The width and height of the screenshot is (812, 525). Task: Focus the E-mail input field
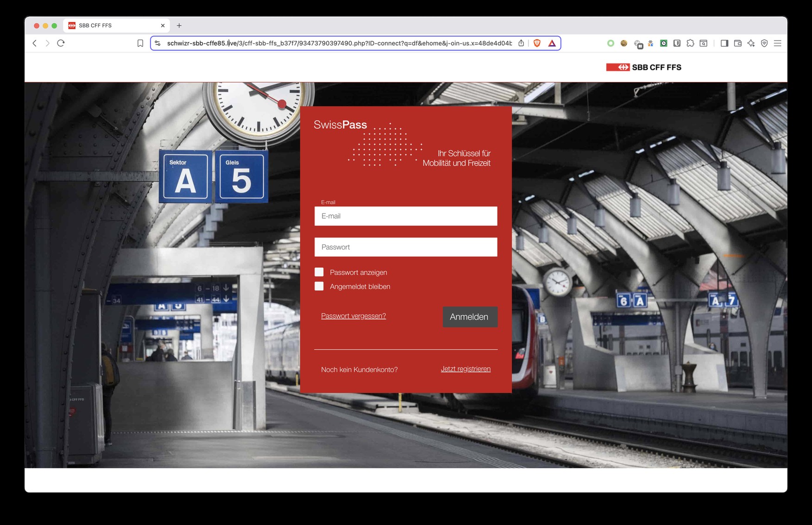point(406,216)
